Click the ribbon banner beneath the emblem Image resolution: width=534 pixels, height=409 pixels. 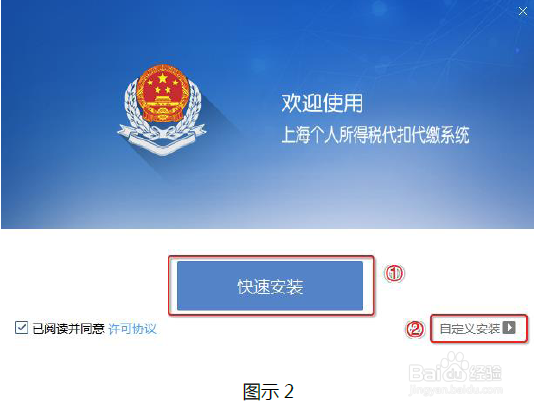tap(162, 137)
